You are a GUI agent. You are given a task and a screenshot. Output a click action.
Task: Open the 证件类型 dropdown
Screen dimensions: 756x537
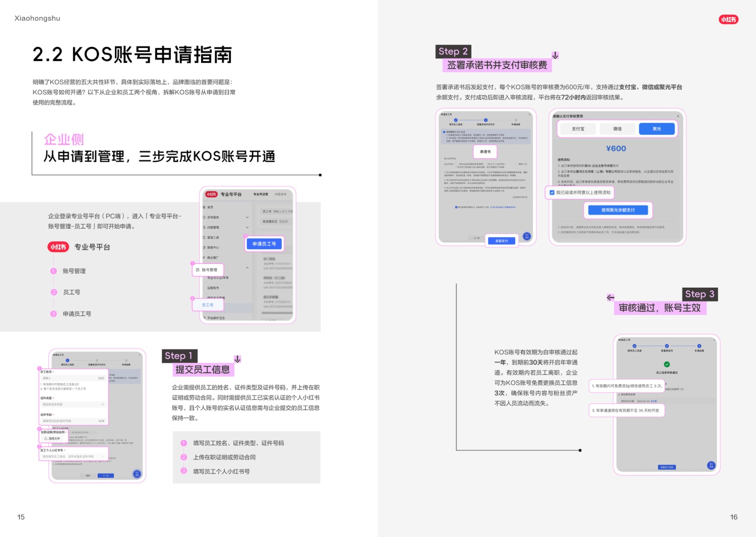pos(73,404)
